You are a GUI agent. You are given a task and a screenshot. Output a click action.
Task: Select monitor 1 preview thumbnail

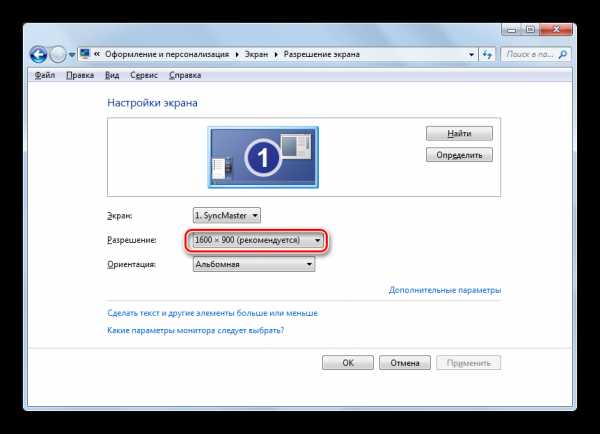263,157
